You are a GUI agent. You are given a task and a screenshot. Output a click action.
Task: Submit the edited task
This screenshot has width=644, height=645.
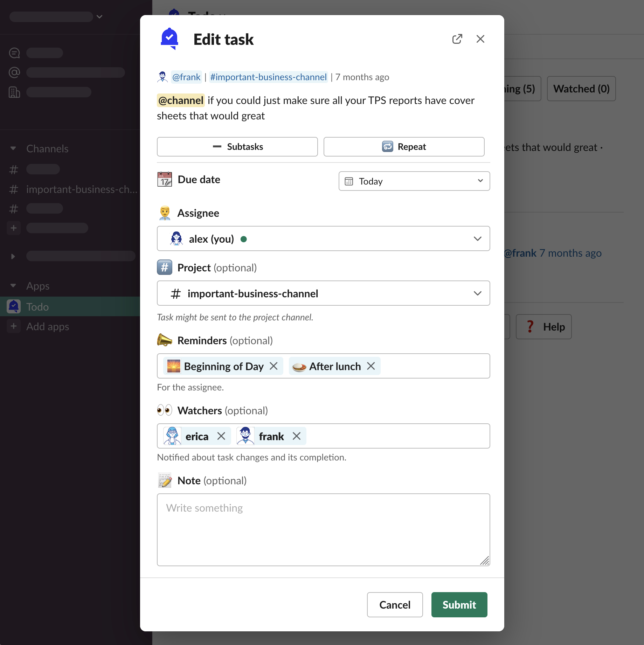(459, 604)
